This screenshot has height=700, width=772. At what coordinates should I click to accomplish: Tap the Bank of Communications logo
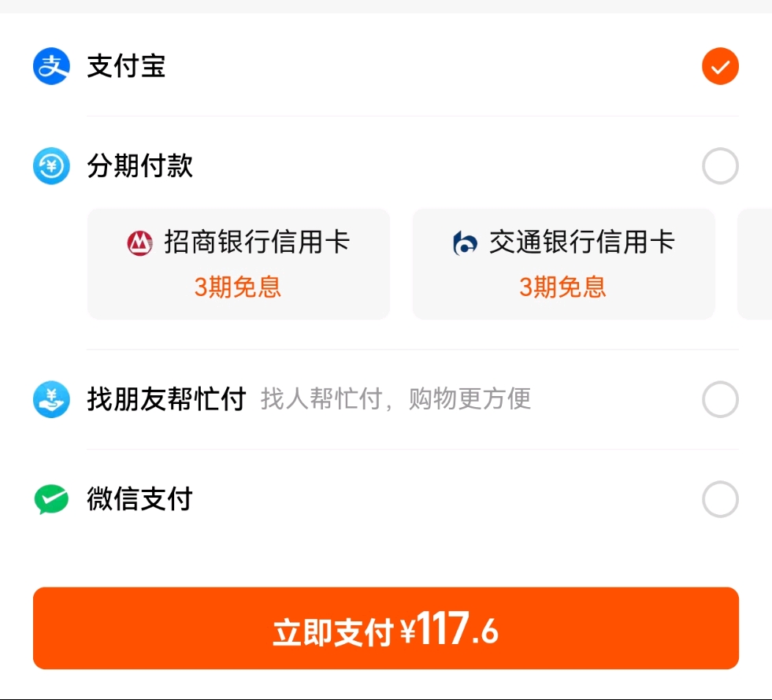click(x=465, y=243)
